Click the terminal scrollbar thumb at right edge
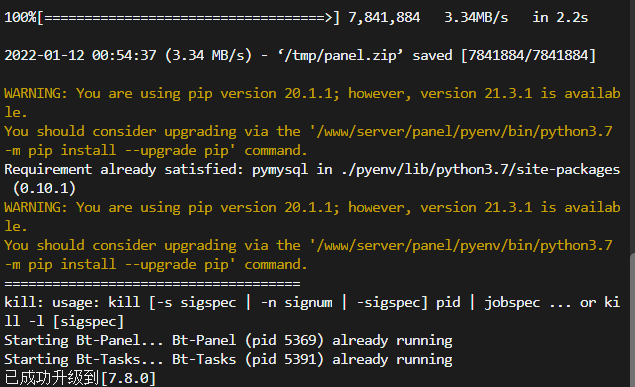The width and height of the screenshot is (635, 387). pos(632,320)
